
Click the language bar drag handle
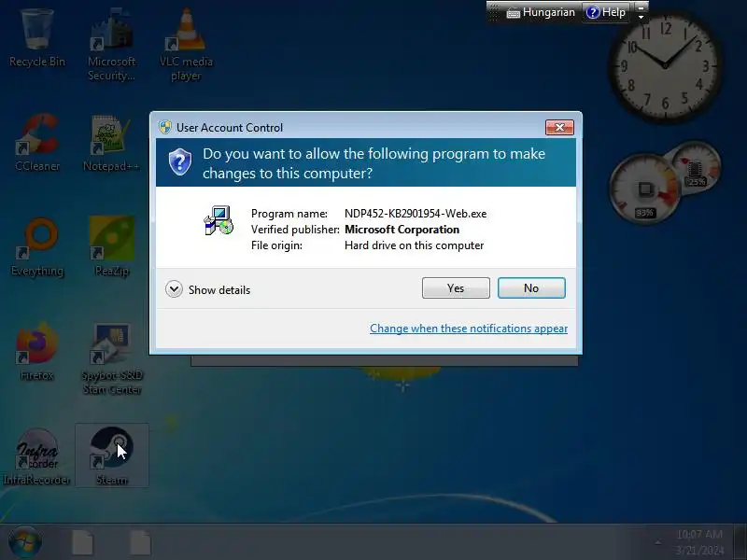[x=493, y=12]
